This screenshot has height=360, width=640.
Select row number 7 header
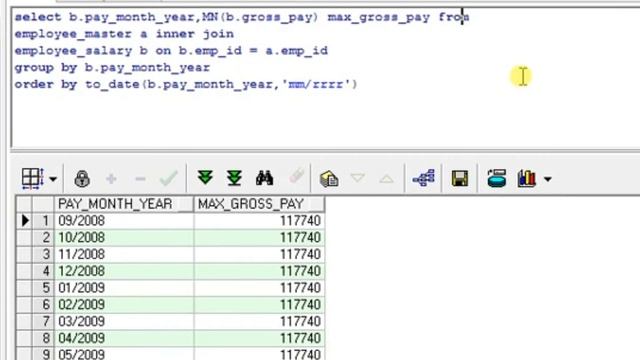(x=43, y=321)
